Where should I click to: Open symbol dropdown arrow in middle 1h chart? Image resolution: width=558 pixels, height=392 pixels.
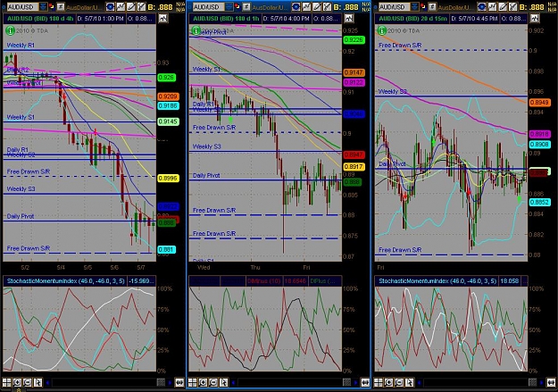229,7
